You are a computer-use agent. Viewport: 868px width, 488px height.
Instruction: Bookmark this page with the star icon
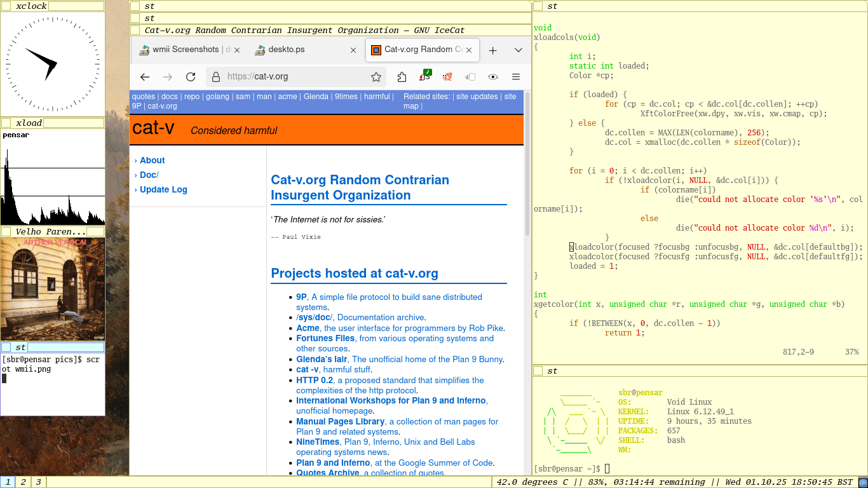tap(376, 77)
